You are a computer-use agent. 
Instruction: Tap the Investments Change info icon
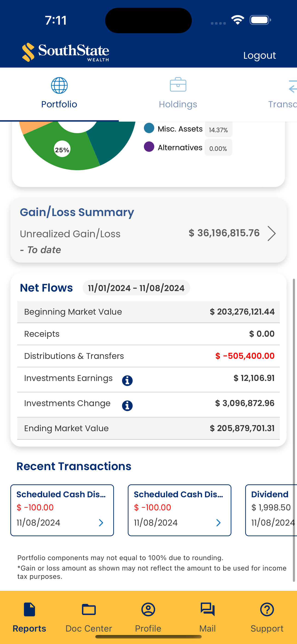coord(127,406)
